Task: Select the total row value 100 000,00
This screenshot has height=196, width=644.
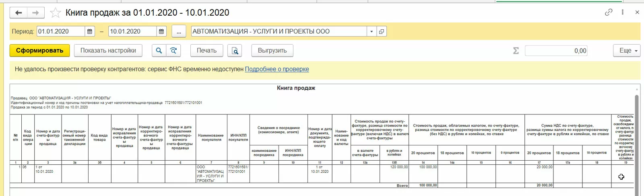Action: (x=423, y=186)
